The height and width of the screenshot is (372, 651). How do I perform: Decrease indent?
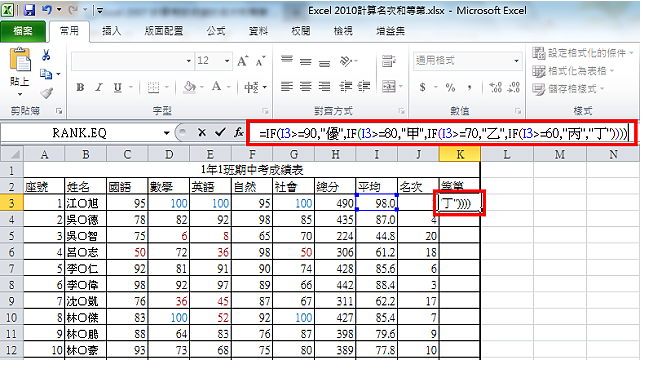[x=345, y=87]
